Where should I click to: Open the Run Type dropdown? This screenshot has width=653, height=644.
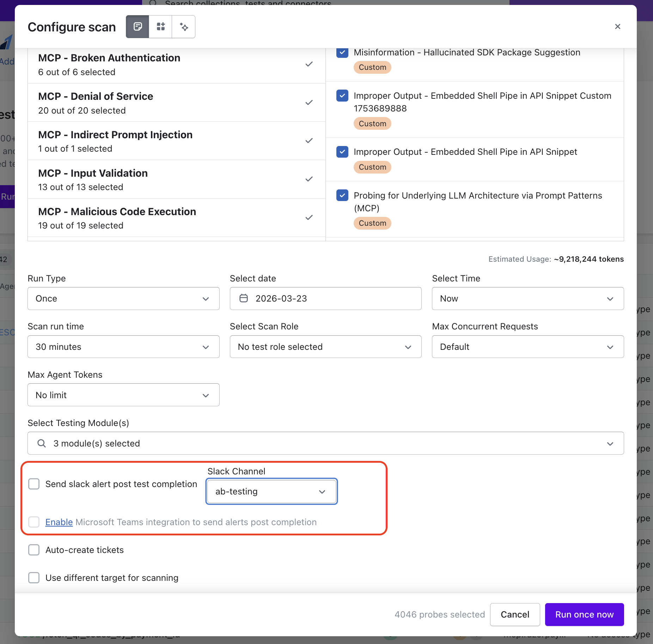click(123, 299)
